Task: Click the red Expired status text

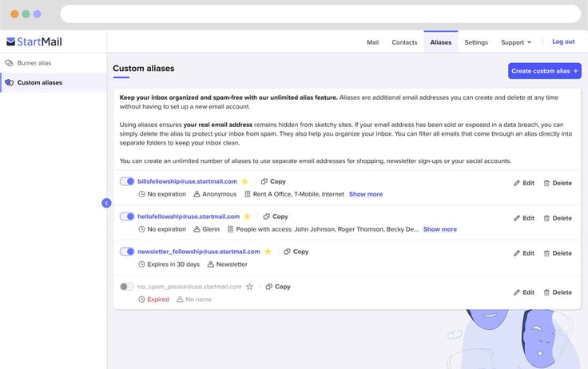Action: tap(158, 300)
